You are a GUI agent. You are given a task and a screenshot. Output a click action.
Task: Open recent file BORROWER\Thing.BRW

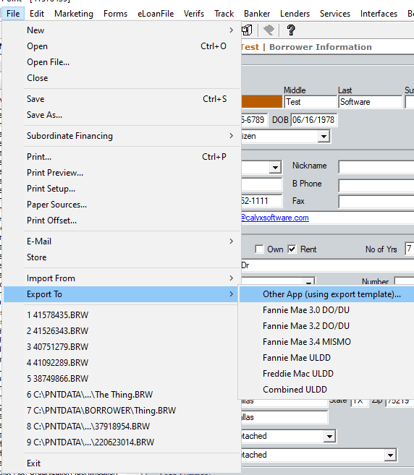click(x=122, y=411)
